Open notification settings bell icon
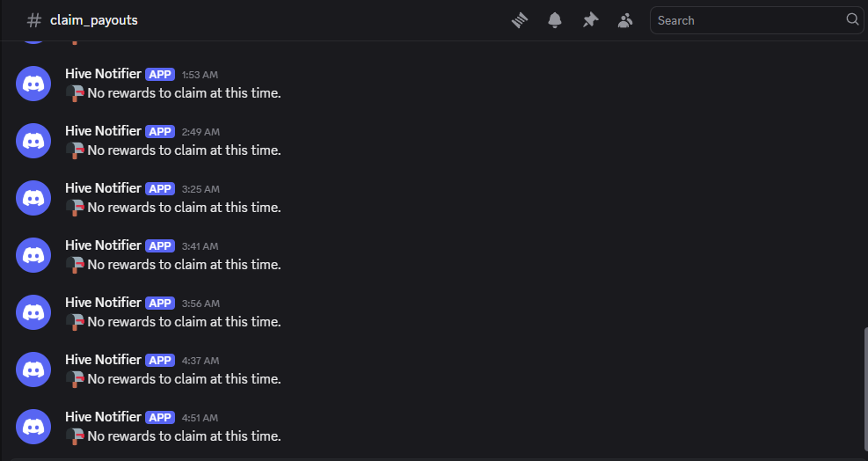This screenshot has height=461, width=868. (555, 20)
